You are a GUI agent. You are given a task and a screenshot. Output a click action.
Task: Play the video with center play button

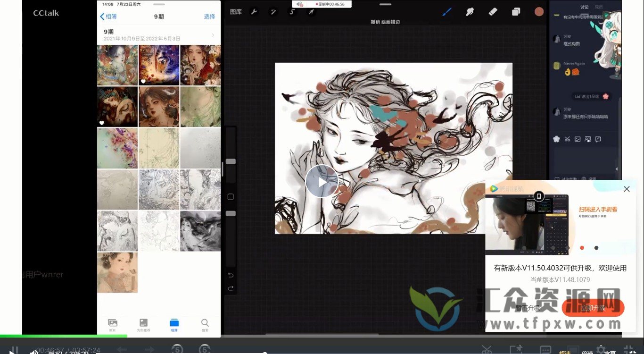tap(322, 181)
